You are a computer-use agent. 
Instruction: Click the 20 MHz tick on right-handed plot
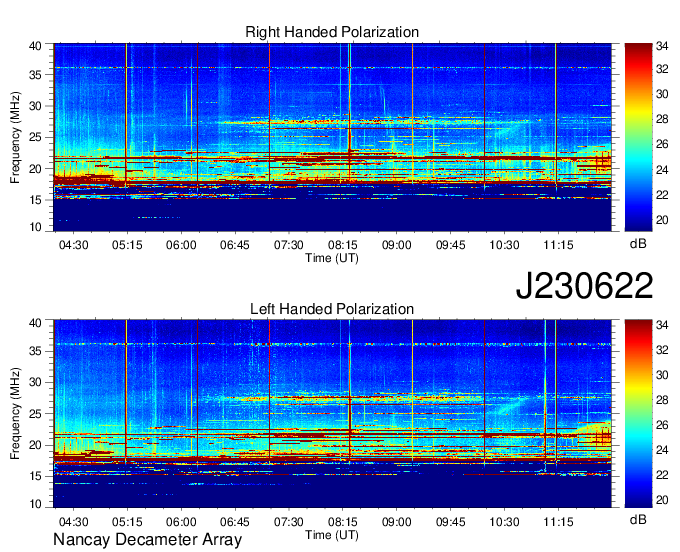[35, 169]
